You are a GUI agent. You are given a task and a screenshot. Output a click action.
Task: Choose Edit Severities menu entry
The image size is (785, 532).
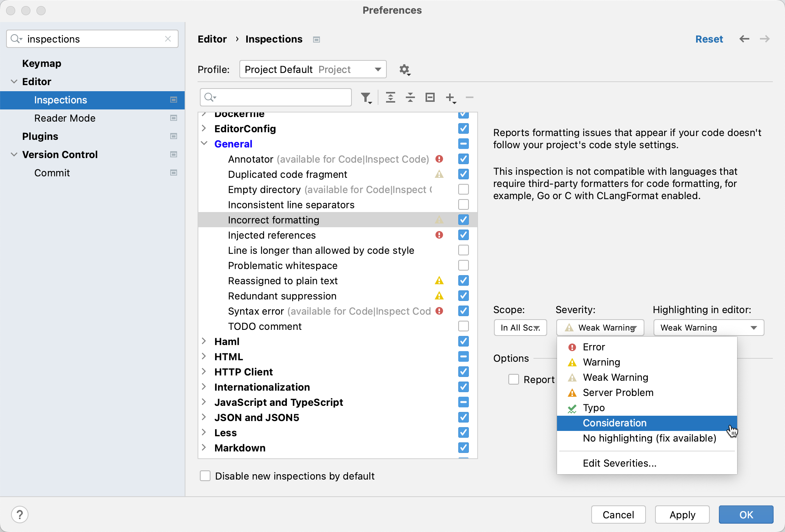(619, 463)
